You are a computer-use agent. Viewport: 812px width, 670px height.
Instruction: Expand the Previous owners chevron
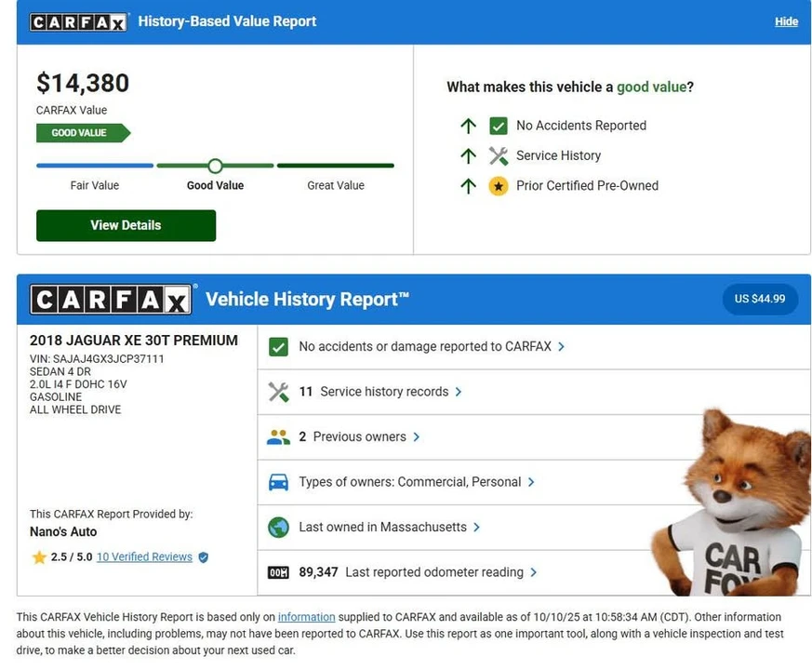click(x=417, y=437)
